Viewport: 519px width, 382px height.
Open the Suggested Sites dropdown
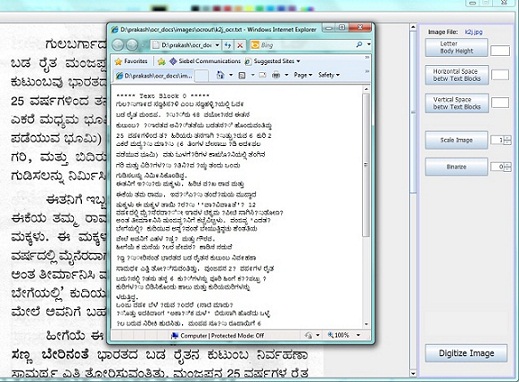point(272,61)
